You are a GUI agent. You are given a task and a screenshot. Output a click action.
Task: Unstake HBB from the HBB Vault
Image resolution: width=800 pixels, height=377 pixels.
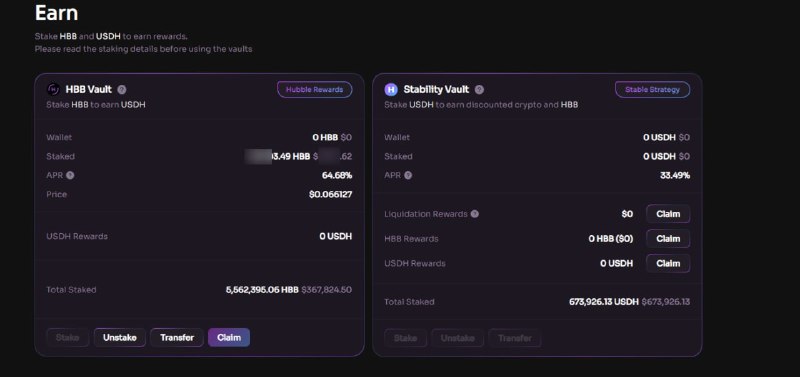(x=119, y=338)
